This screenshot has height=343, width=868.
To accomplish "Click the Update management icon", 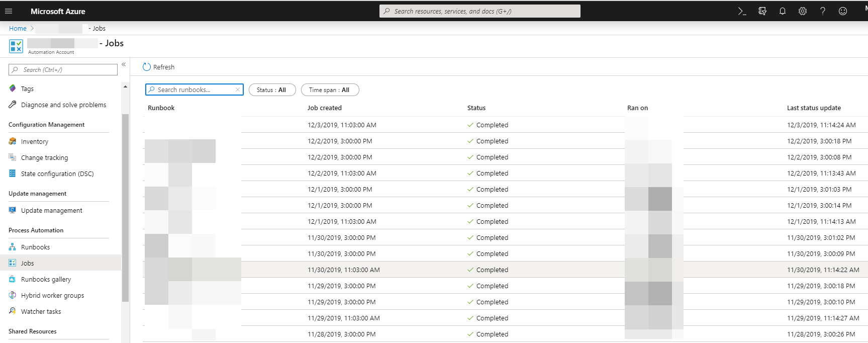I will (13, 210).
